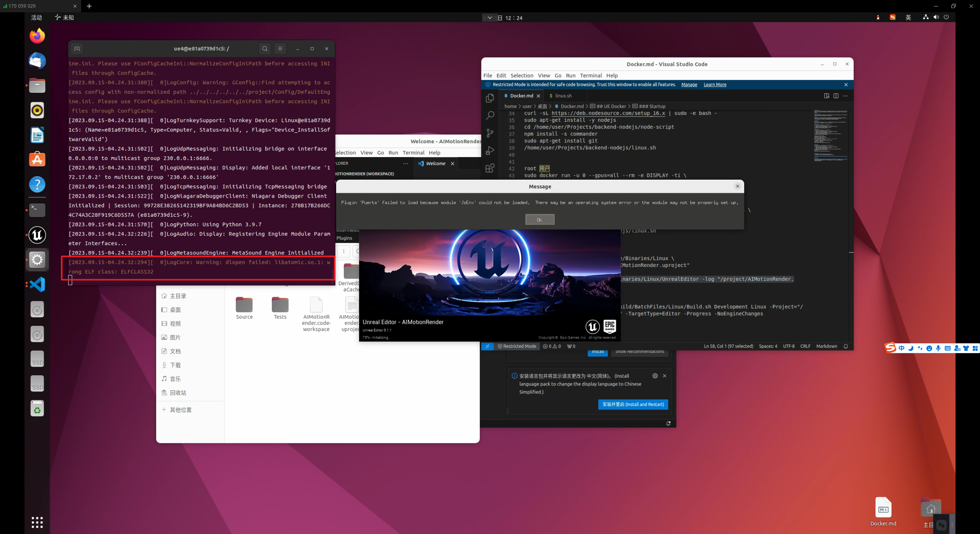Open Go menu in AIMotionRender VS Code window

click(381, 152)
